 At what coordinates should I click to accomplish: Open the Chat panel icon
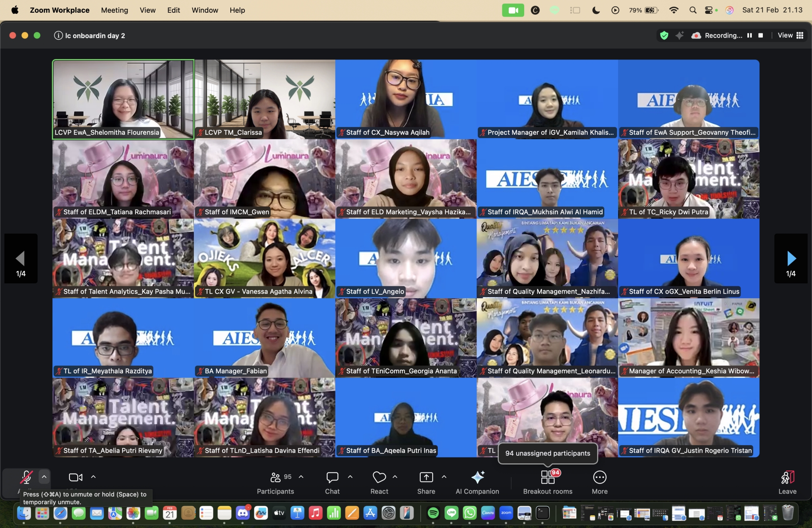[x=332, y=477]
